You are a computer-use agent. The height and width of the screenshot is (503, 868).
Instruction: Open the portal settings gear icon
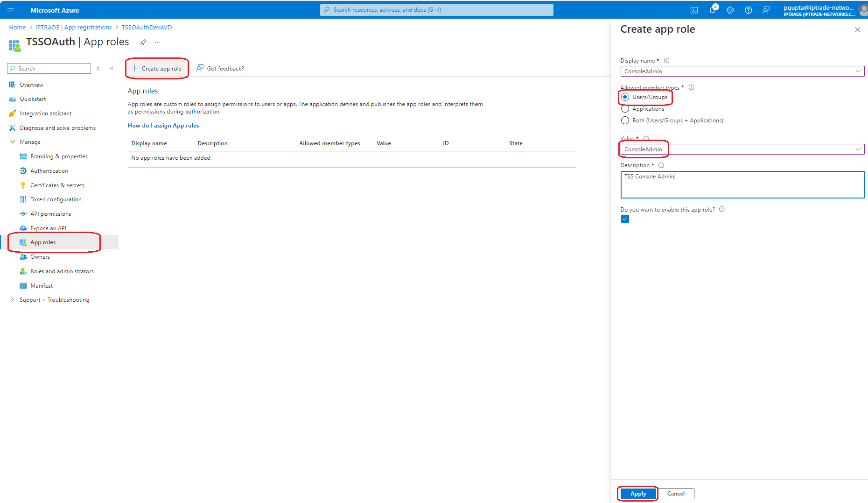pos(730,10)
